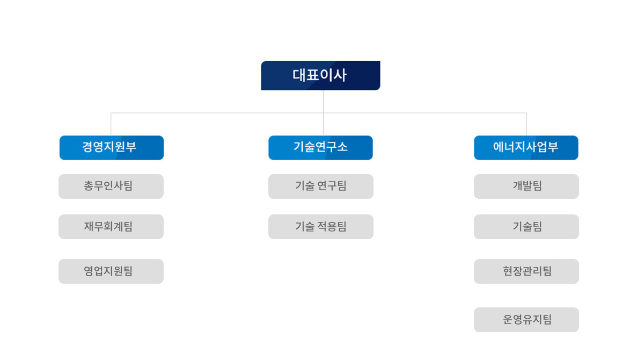Select the 에너지사업부 department box
Screen dimensions: 644x345
tap(526, 148)
